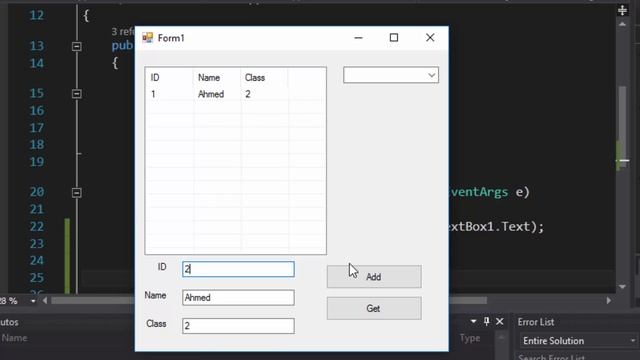This screenshot has height=360, width=640.
Task: Collapse the code block at line 20
Action: coord(76,193)
